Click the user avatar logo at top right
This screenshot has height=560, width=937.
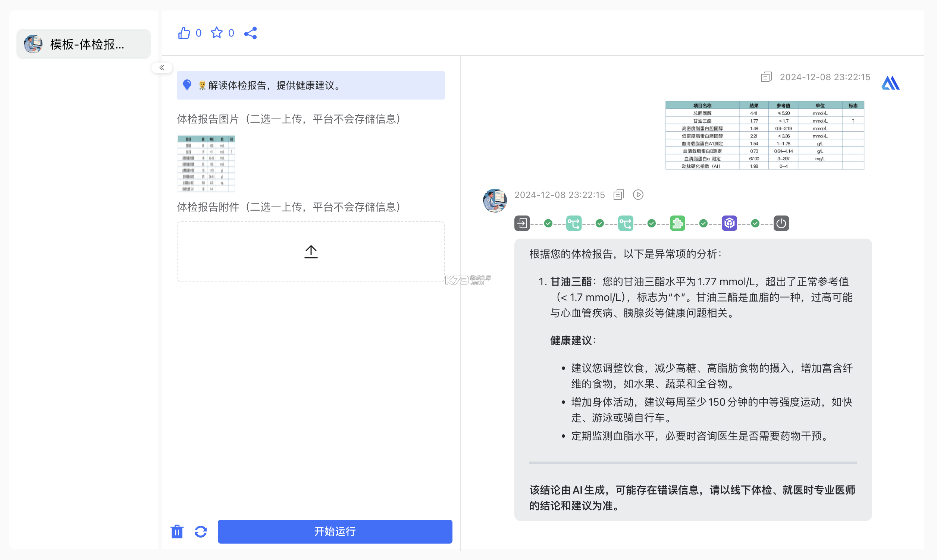(890, 83)
